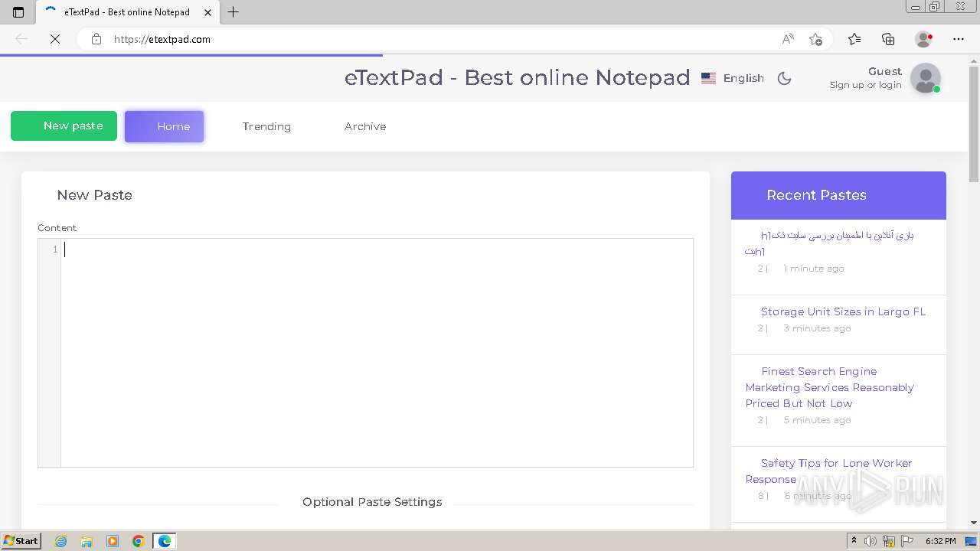Click the New paste button
This screenshot has height=551, width=980.
pyautogui.click(x=64, y=126)
